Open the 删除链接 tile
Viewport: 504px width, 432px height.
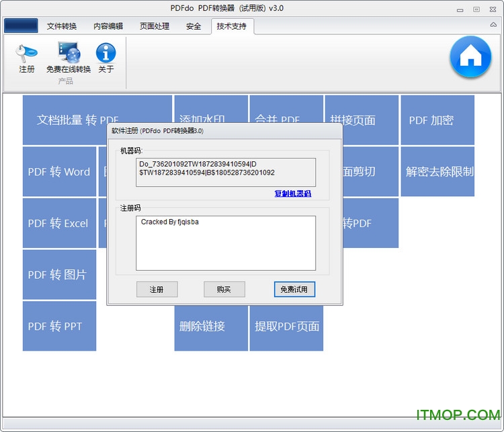[211, 328]
